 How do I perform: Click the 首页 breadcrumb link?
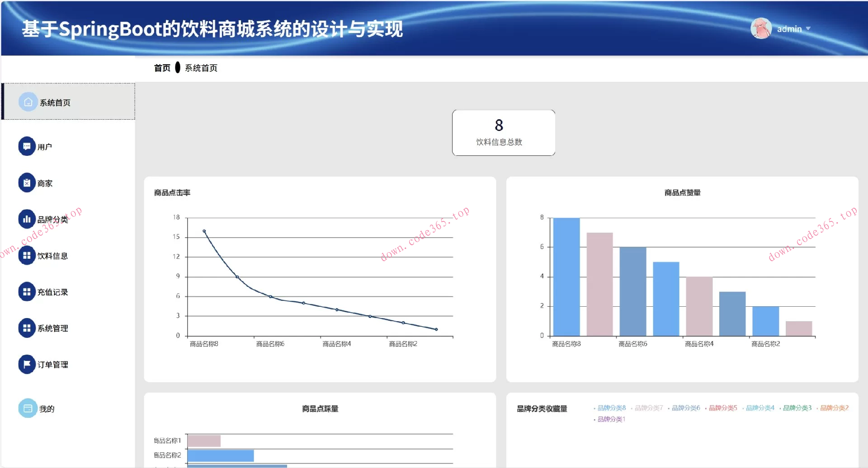[162, 68]
